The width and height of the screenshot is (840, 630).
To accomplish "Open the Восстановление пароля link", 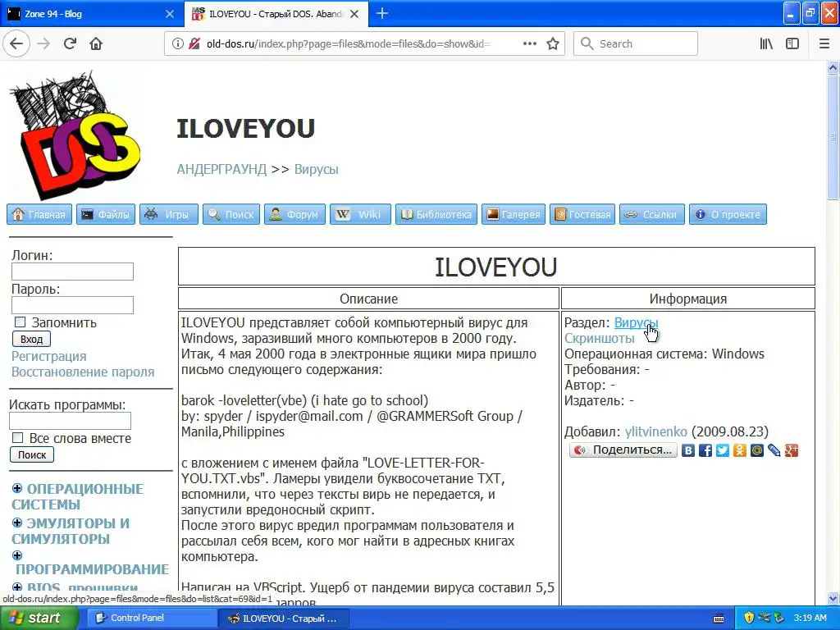I will (x=83, y=372).
